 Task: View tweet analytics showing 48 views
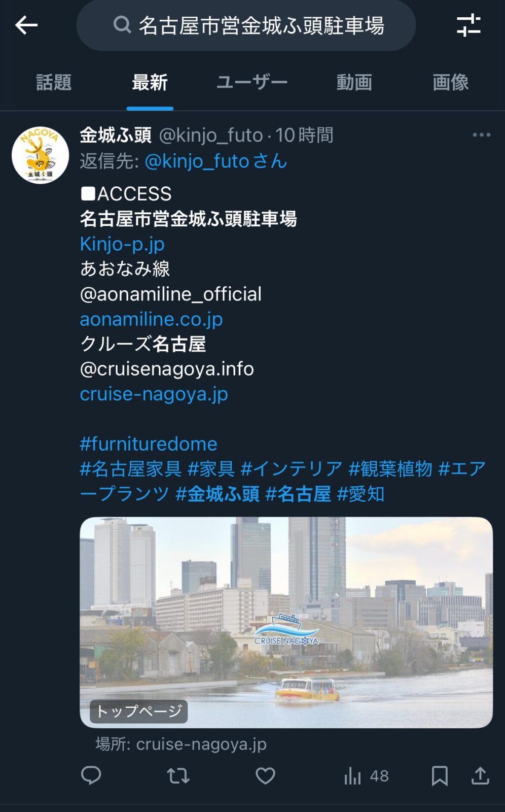[366, 775]
